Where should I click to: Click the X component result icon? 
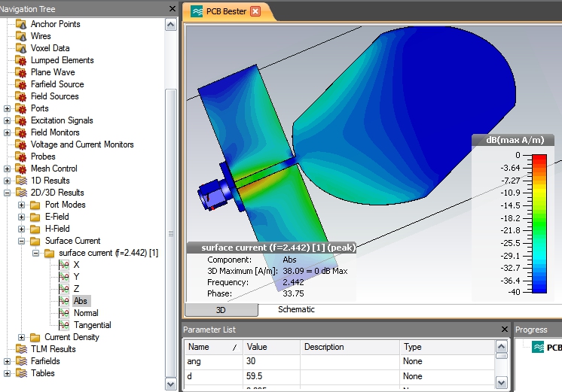64,265
